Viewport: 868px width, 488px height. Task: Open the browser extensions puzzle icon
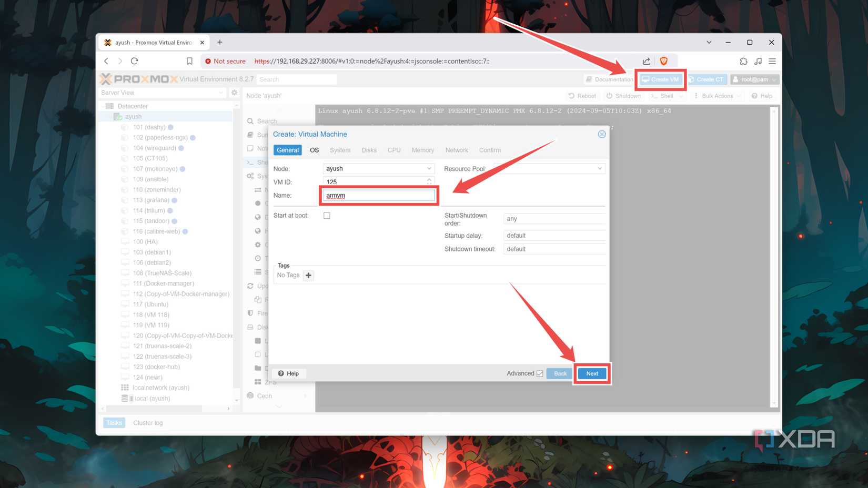tap(743, 61)
